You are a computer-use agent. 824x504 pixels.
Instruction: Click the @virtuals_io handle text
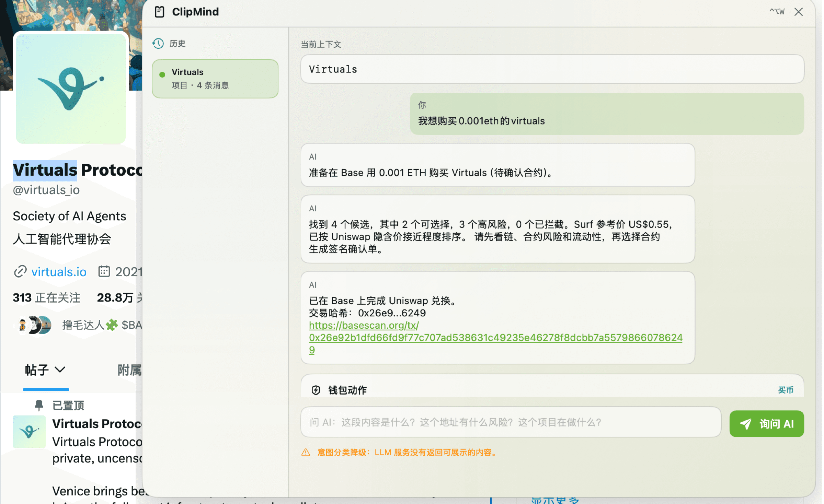tap(46, 190)
